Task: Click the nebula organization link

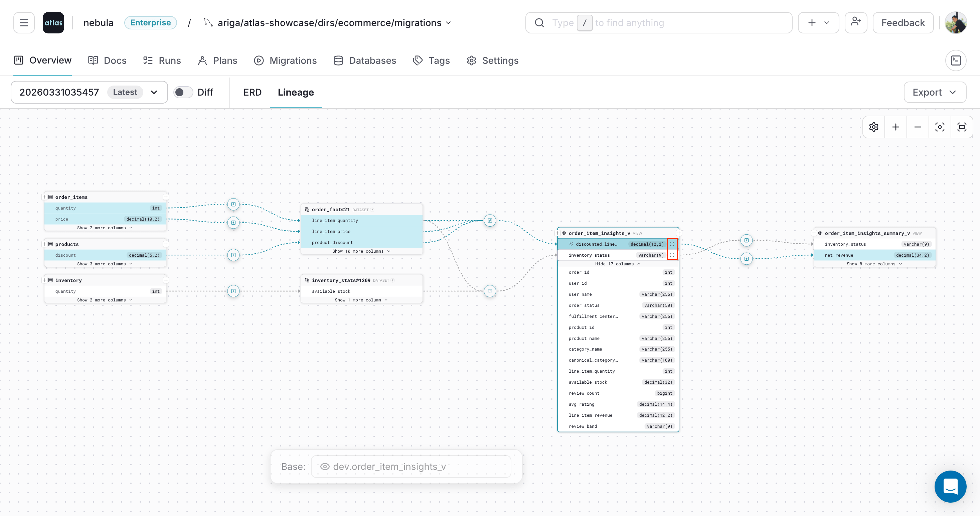Action: [x=98, y=22]
